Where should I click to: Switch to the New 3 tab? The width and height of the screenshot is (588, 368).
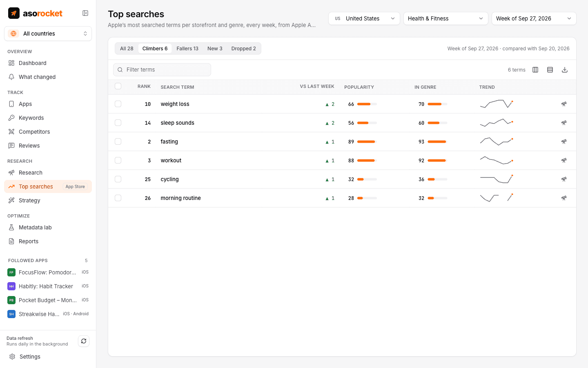pyautogui.click(x=215, y=49)
